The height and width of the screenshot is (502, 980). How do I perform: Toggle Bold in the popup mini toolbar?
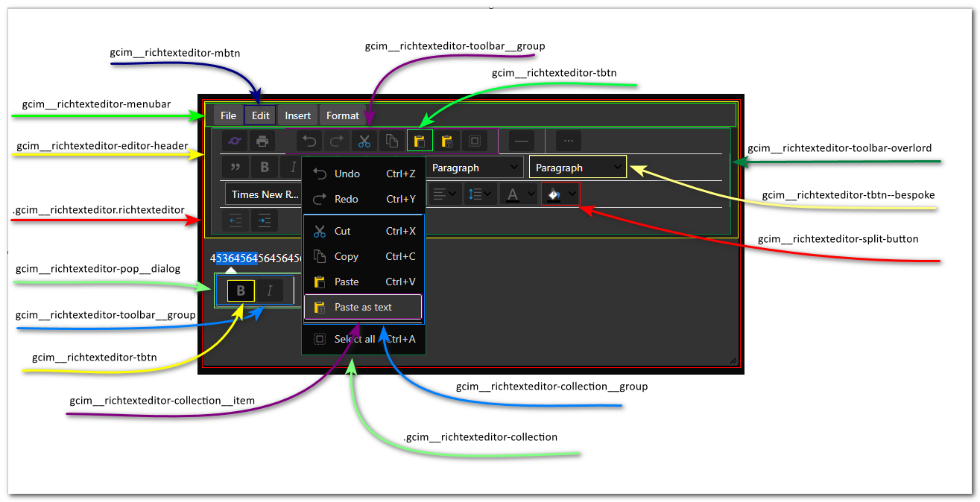pyautogui.click(x=241, y=291)
